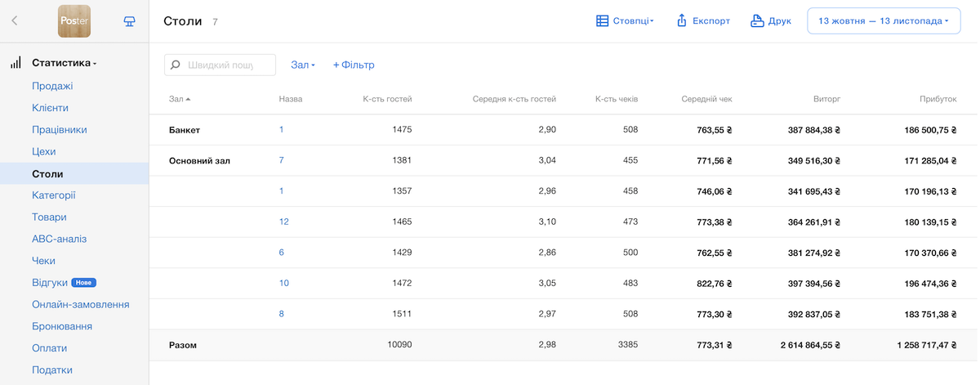The height and width of the screenshot is (385, 980).
Task: Click the Основний зал hall cell
Action: (x=199, y=160)
